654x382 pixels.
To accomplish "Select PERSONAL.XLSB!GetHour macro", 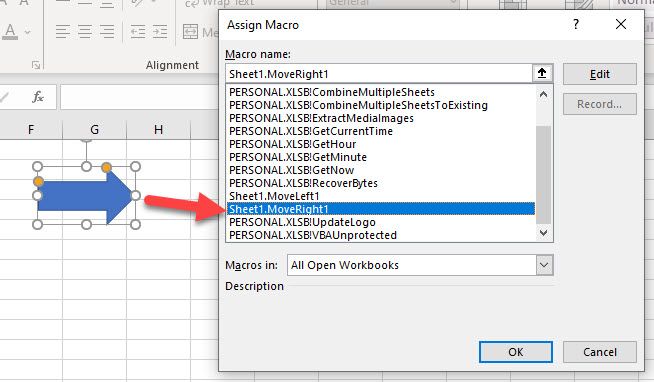I will (x=292, y=144).
